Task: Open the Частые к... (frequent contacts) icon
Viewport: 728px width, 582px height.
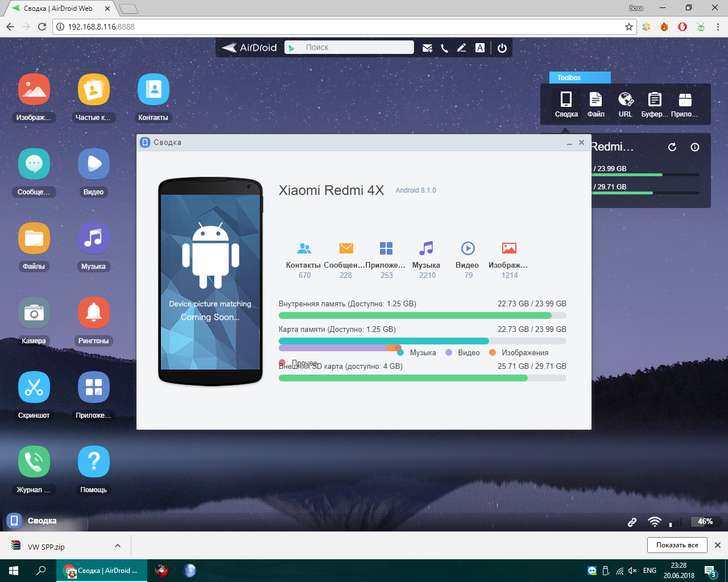Action: [x=94, y=90]
